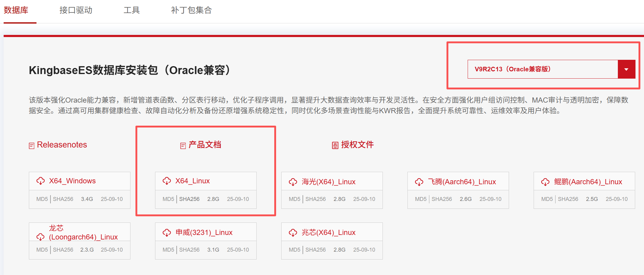Click the 兆芯(X64)_Linux download cloud icon
The image size is (644, 275).
coord(293,233)
